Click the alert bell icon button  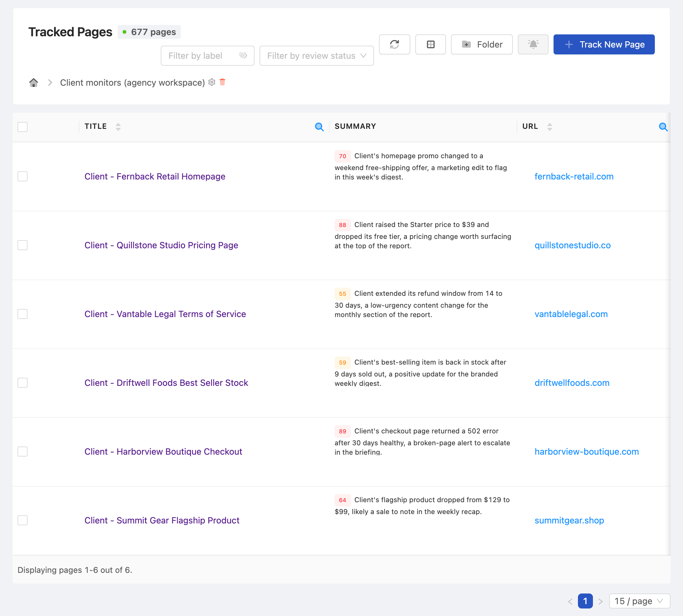pyautogui.click(x=533, y=44)
